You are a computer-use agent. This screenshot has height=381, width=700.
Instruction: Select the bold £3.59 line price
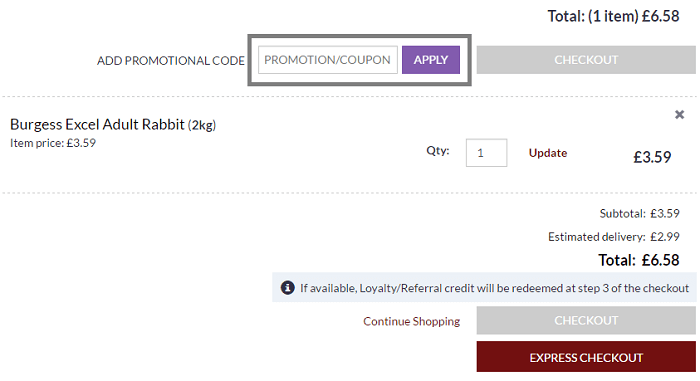652,157
